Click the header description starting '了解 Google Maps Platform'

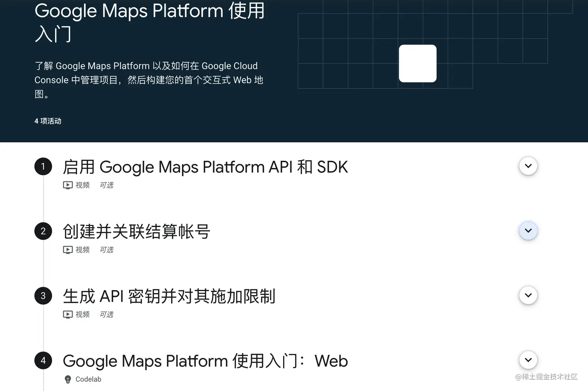click(x=149, y=80)
